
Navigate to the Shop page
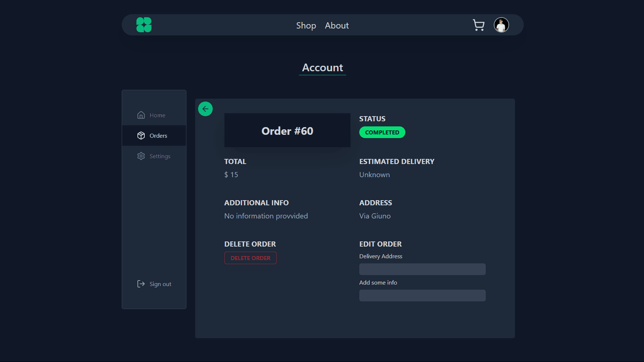306,26
